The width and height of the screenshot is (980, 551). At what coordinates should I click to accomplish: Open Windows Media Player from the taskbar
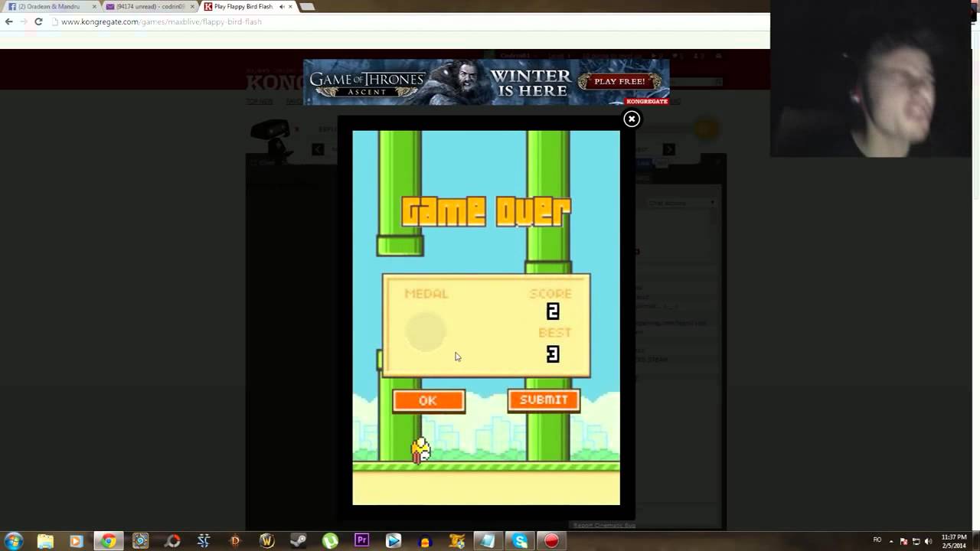76,541
